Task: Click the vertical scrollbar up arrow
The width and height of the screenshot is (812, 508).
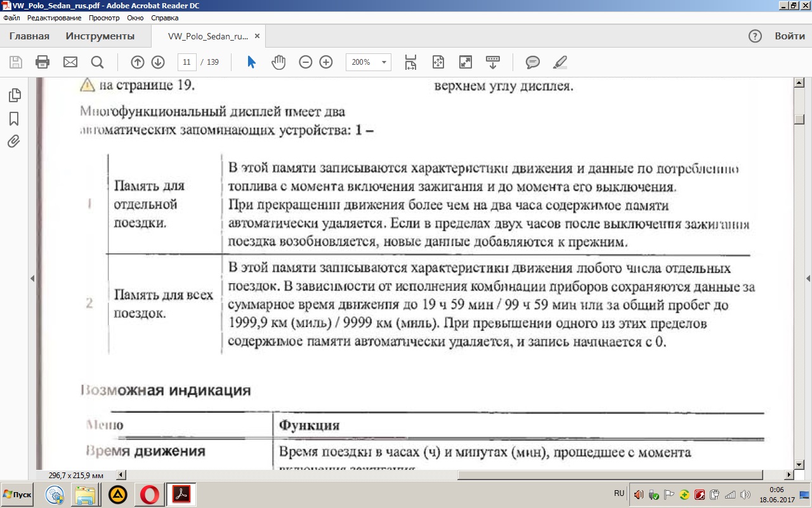Action: tap(799, 82)
